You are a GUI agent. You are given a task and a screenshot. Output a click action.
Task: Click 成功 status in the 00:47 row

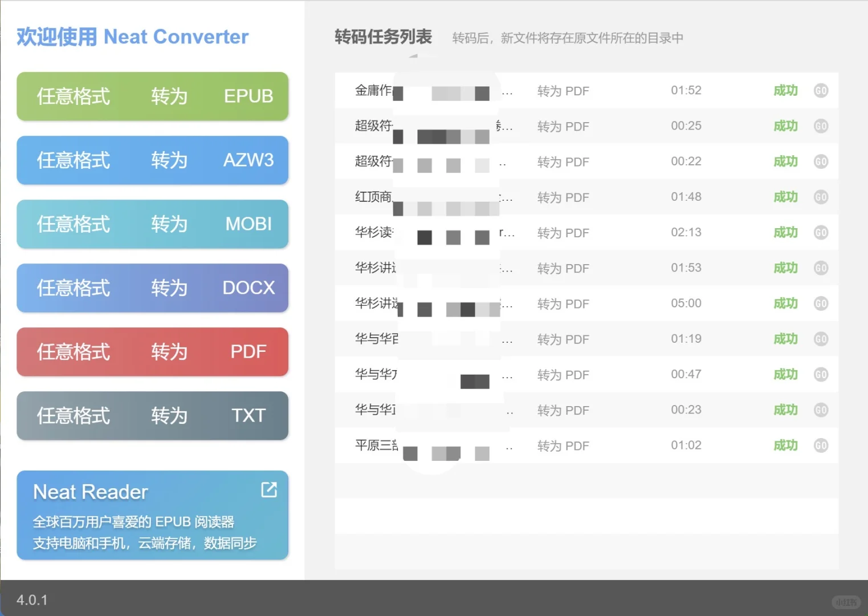pos(785,374)
